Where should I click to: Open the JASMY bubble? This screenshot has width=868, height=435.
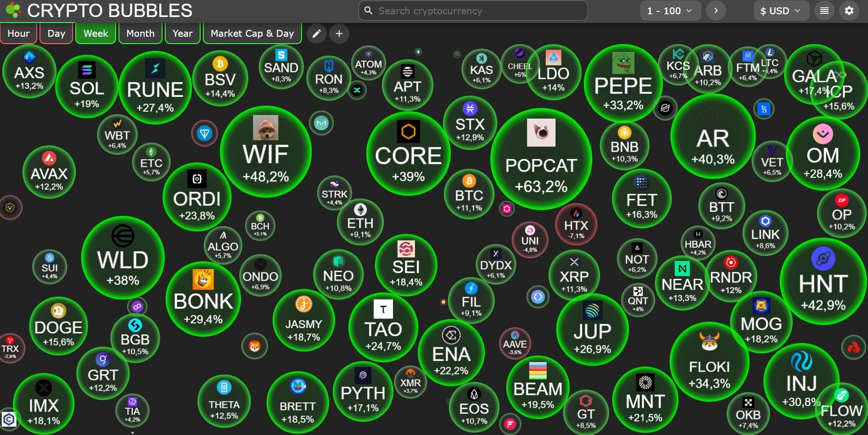coord(303,320)
